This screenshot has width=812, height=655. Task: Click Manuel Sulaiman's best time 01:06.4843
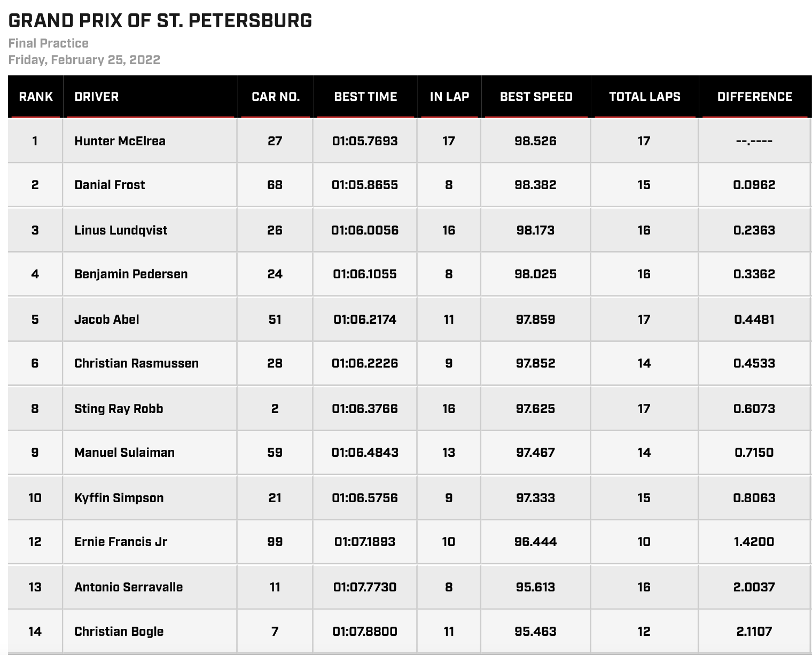click(365, 453)
